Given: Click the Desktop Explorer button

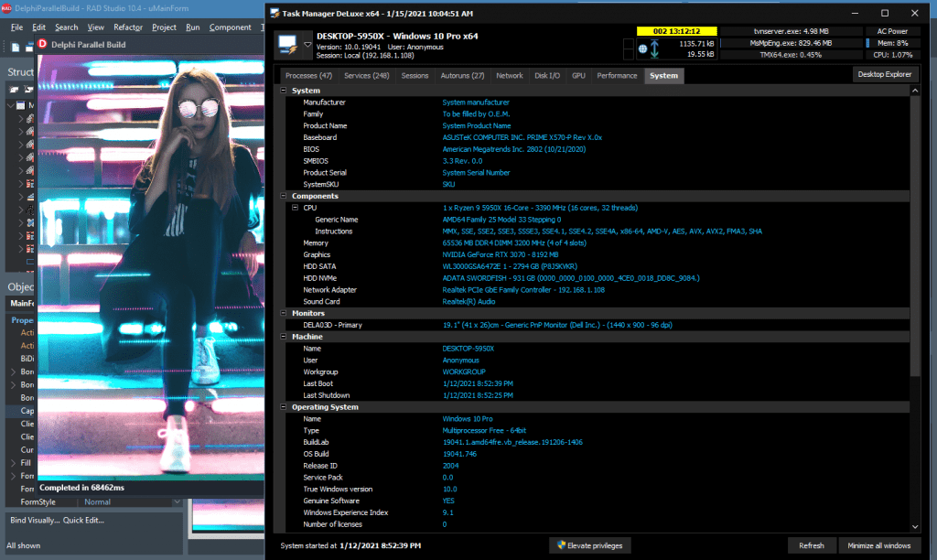Looking at the screenshot, I should click(x=885, y=74).
